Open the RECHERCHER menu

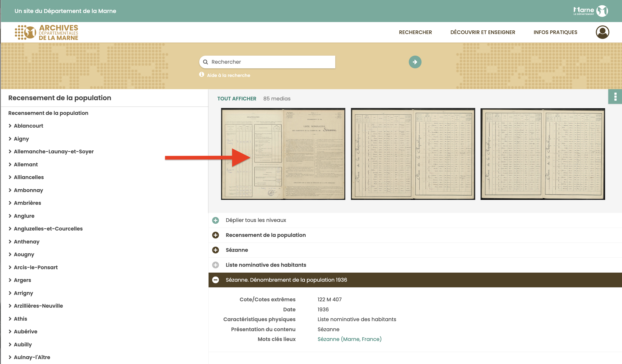point(415,32)
